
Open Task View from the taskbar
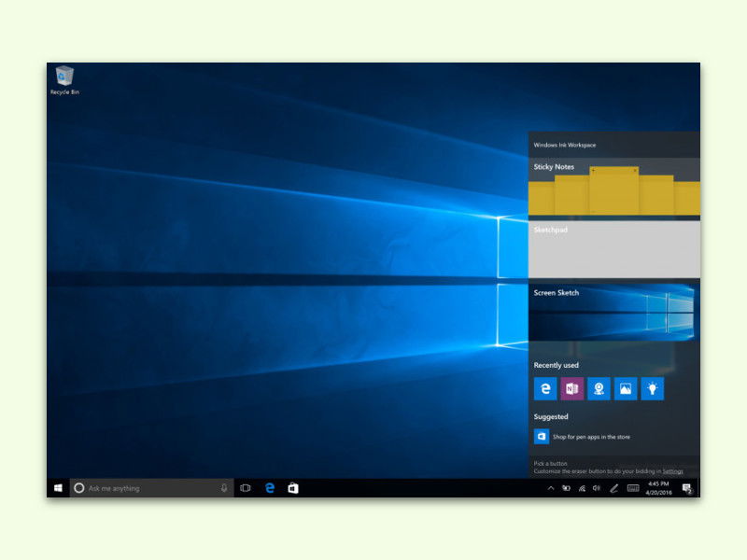point(246,488)
